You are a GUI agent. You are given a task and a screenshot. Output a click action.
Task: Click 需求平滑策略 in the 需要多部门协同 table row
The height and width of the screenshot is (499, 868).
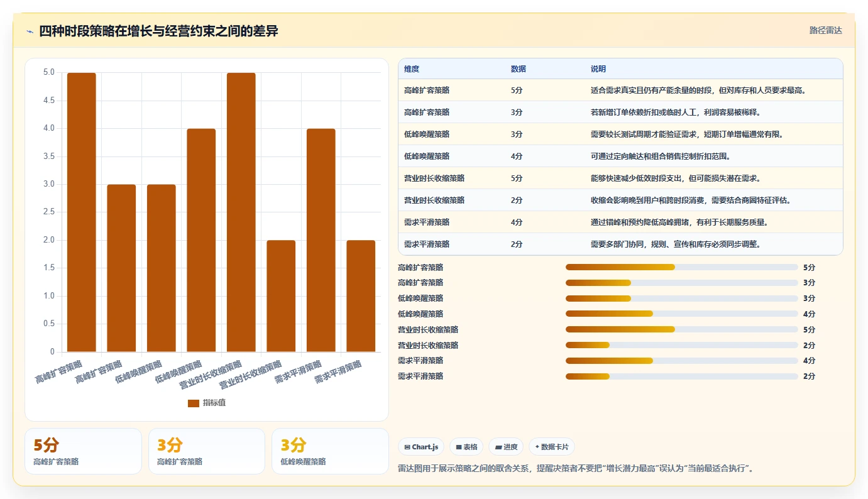pos(427,244)
